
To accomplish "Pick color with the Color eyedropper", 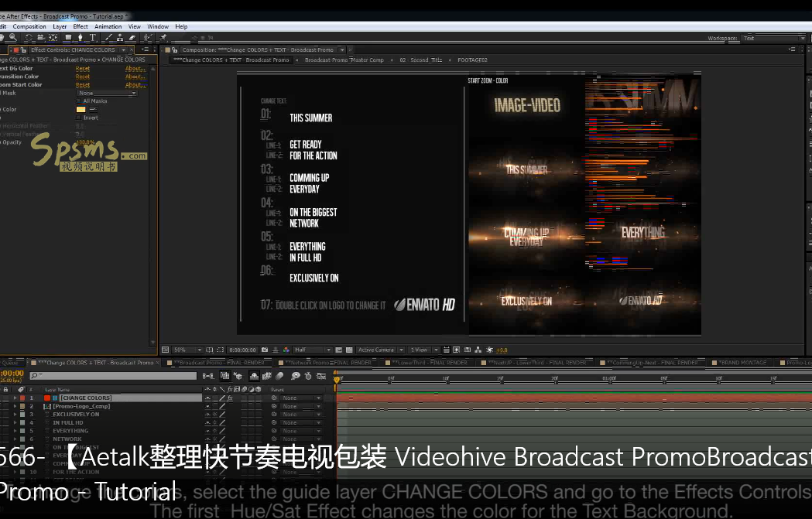I will pos(93,110).
